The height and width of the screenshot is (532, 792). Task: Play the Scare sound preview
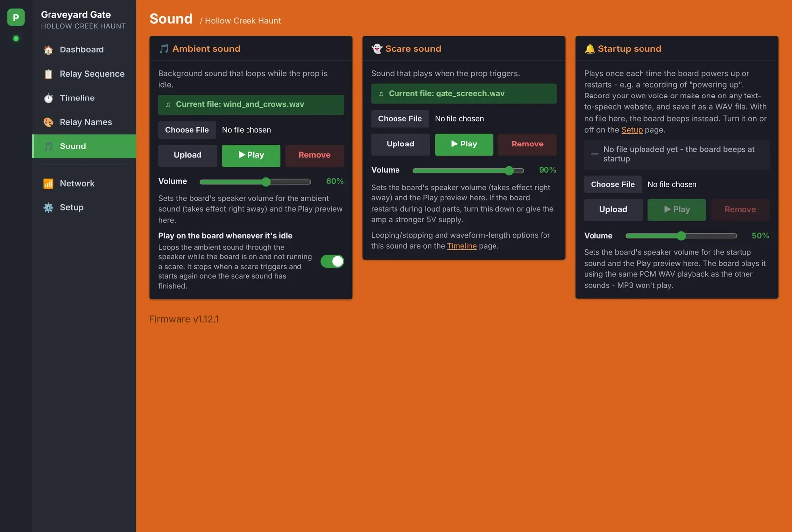(464, 145)
